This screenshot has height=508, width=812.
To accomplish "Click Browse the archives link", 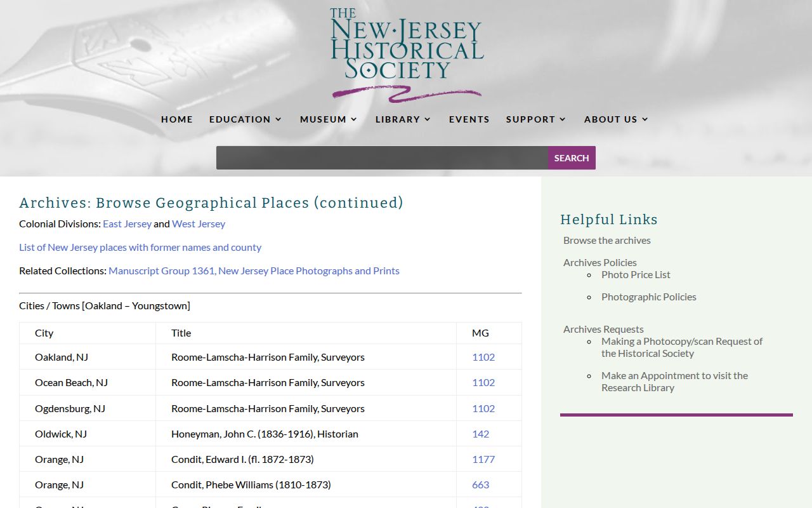I will coord(607,241).
